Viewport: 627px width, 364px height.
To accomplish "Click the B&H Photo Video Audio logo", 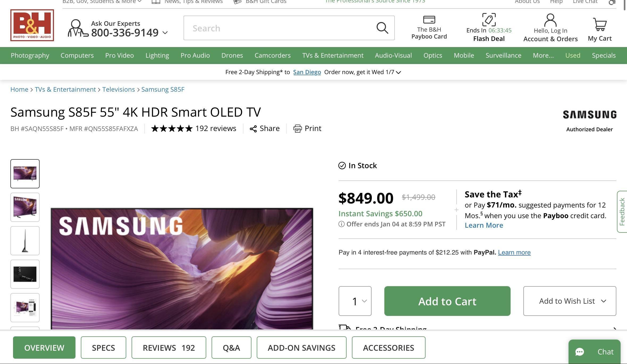I will (x=32, y=25).
